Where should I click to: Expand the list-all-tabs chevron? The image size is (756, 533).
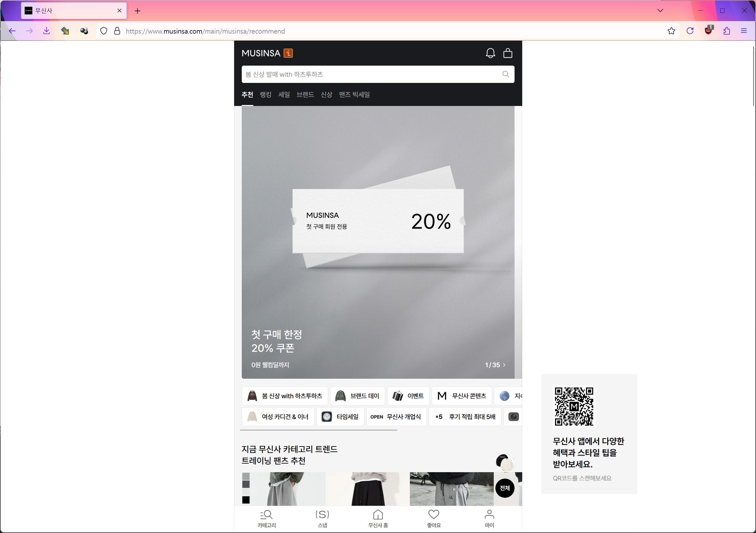[660, 11]
